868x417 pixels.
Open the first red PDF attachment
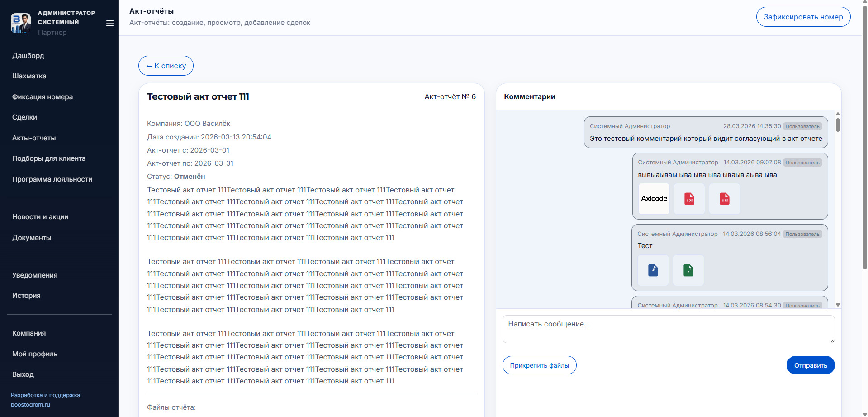click(x=689, y=199)
